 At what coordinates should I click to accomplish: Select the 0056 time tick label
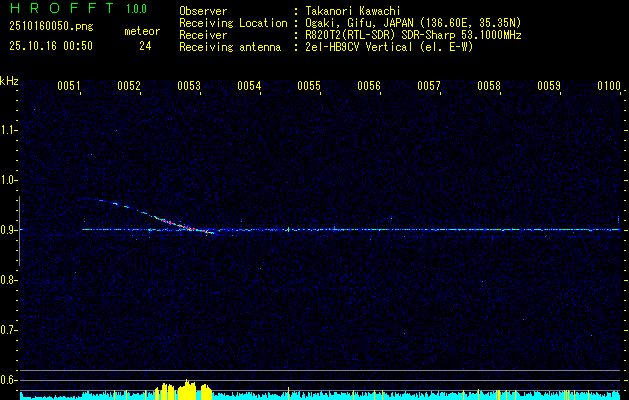(x=369, y=87)
